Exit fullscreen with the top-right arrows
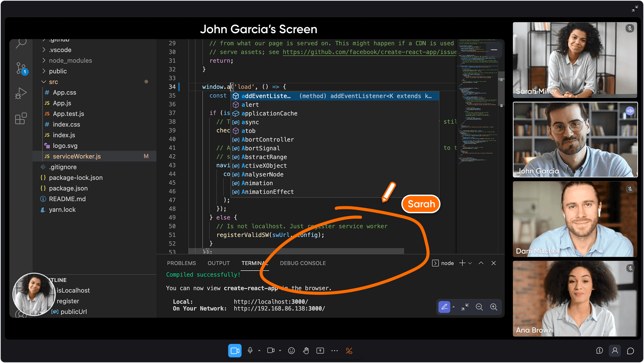644x363 pixels. (635, 9)
